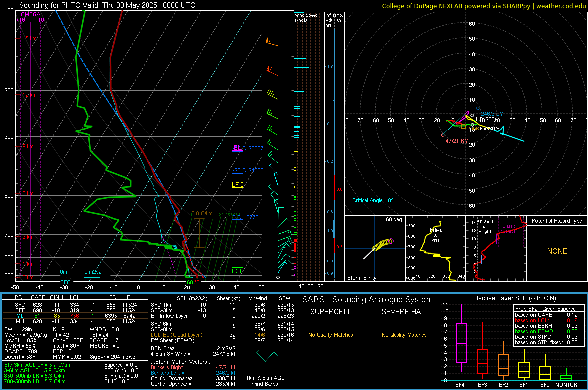Click the '-20 C=24038' level label

pyautogui.click(x=248, y=171)
